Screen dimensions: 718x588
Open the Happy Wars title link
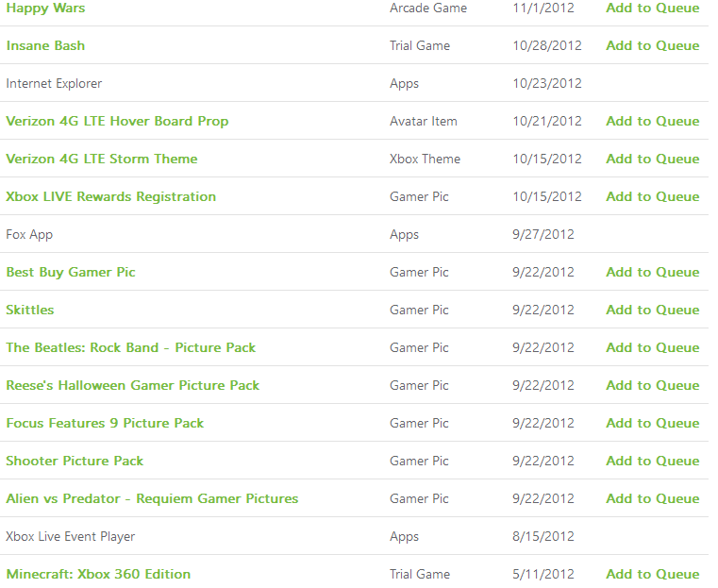(x=45, y=8)
